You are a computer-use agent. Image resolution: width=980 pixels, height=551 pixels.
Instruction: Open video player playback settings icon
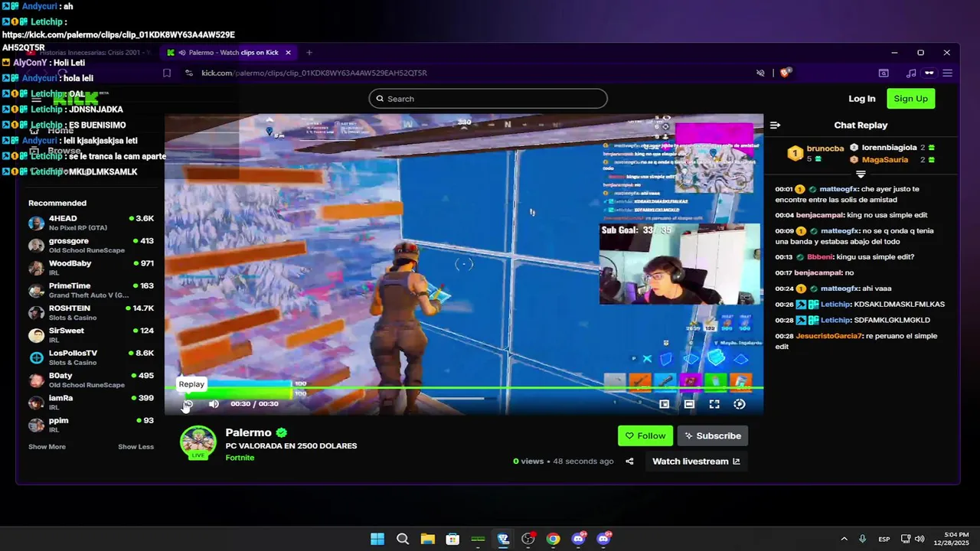(x=740, y=404)
